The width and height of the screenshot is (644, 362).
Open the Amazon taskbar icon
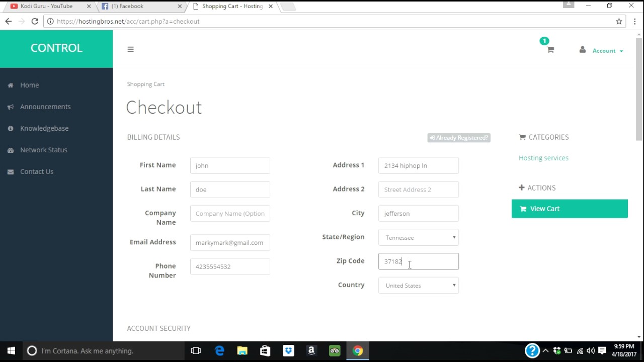point(311,351)
